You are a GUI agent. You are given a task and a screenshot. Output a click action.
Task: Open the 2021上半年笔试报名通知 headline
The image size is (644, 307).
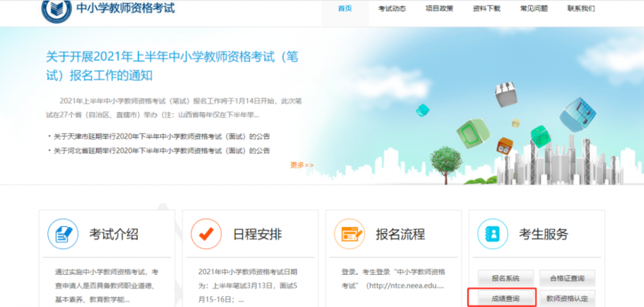coord(172,66)
